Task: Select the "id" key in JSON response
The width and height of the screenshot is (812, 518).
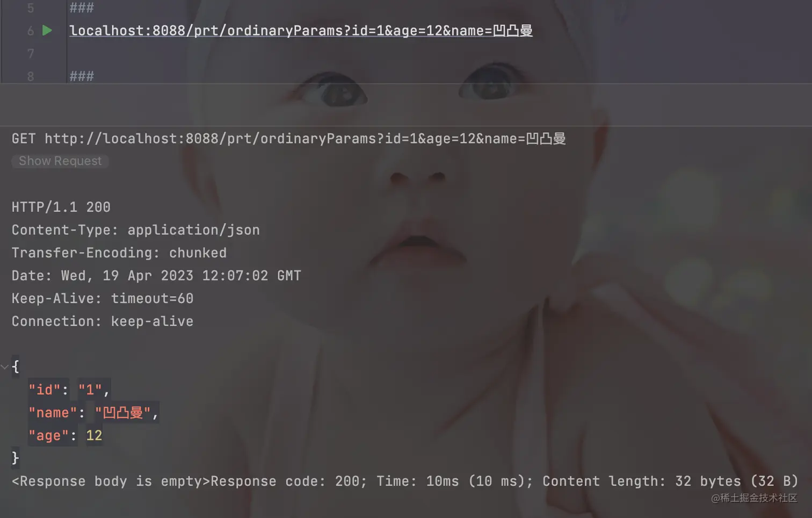Action: pyautogui.click(x=45, y=390)
